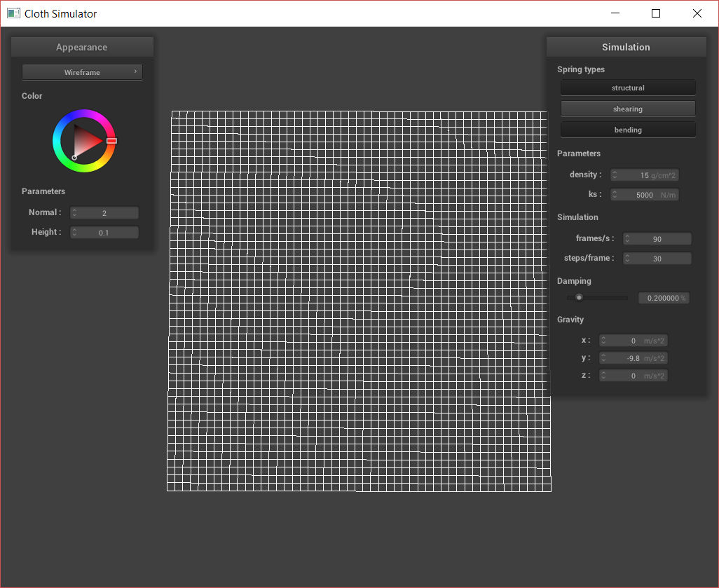Viewport: 719px width, 588px height.
Task: Click the stepper arrows on frames/s field
Action: (x=627, y=239)
